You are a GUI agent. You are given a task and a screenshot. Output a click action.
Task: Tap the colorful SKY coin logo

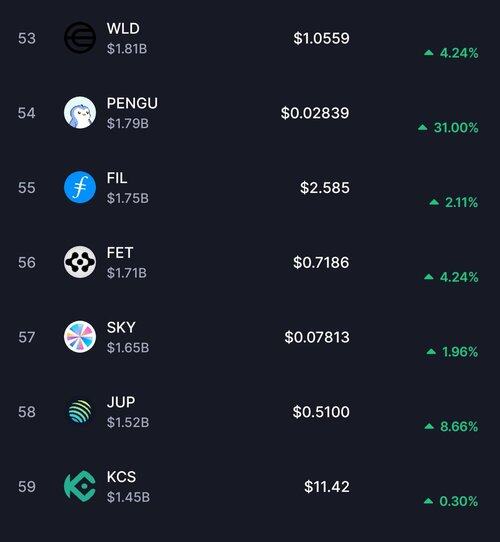point(80,337)
